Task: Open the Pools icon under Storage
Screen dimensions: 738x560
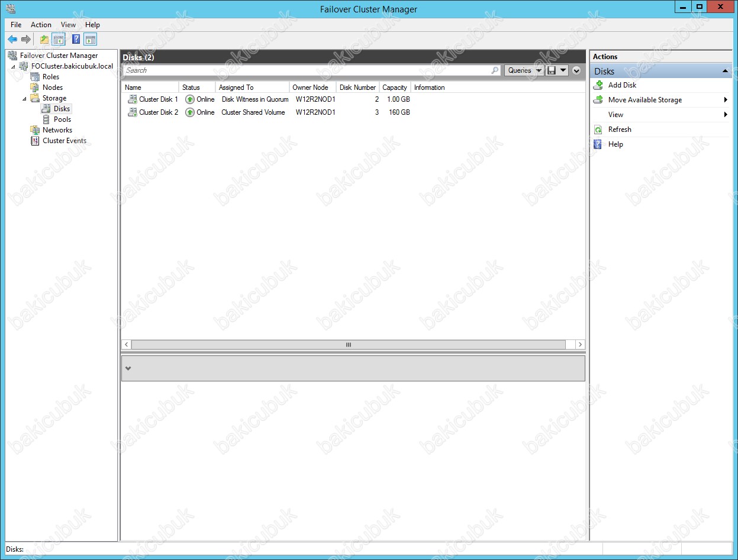Action: [46, 119]
